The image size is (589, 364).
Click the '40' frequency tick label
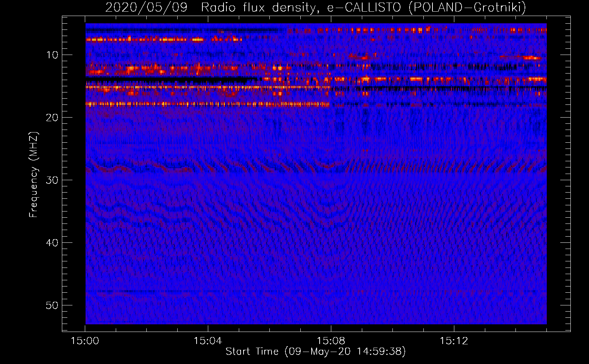point(52,243)
